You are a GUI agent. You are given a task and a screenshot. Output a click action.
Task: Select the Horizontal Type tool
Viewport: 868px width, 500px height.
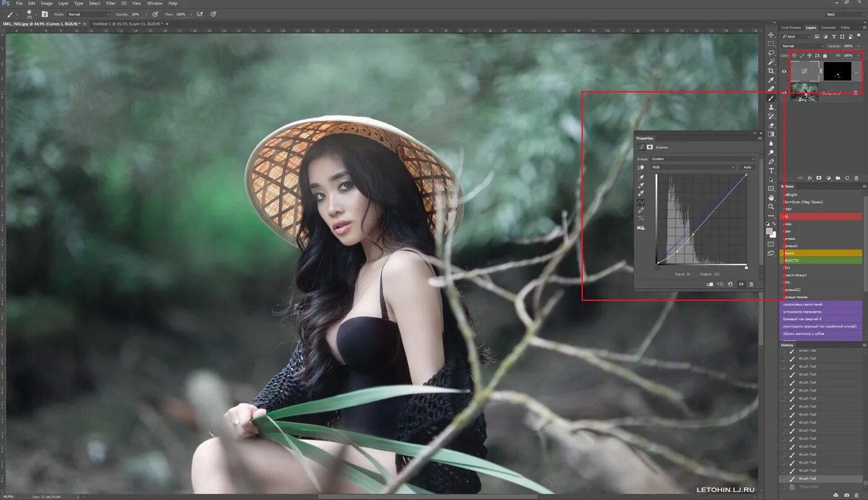pos(771,171)
